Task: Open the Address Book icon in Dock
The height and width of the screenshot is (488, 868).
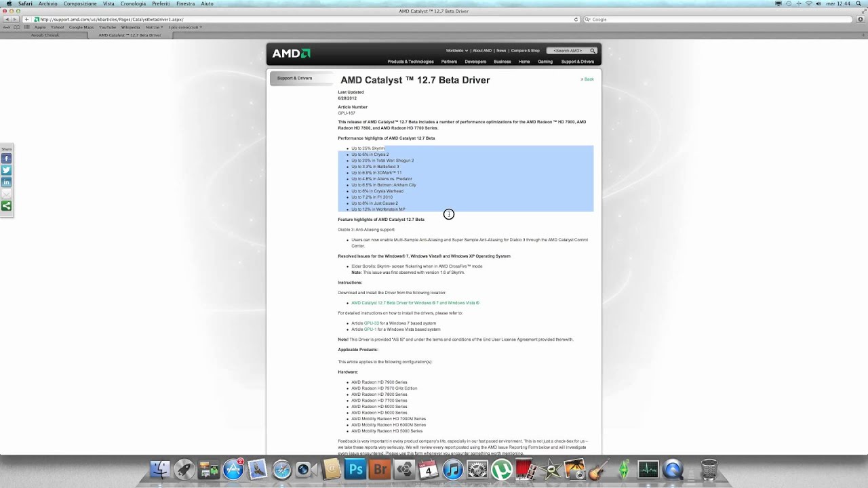Action: (331, 469)
